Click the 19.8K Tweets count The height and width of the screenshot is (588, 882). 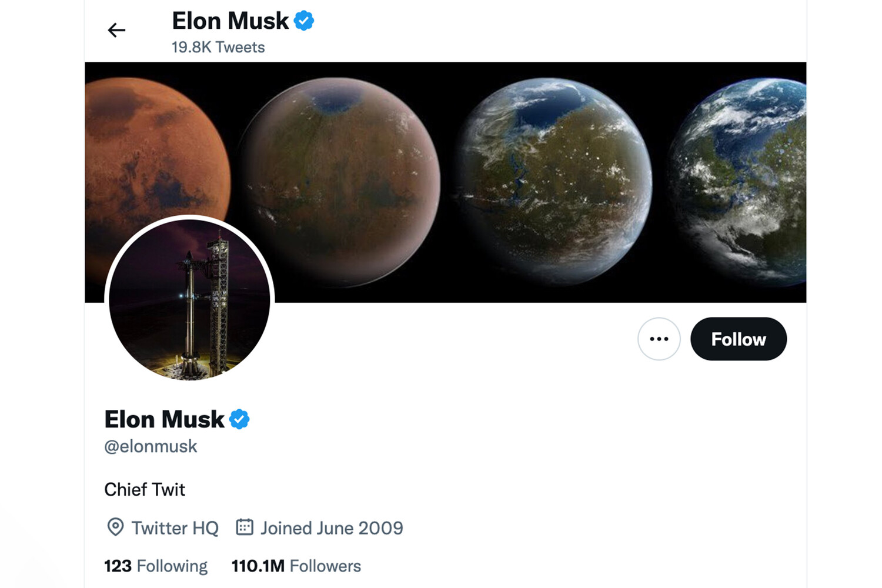coord(218,47)
